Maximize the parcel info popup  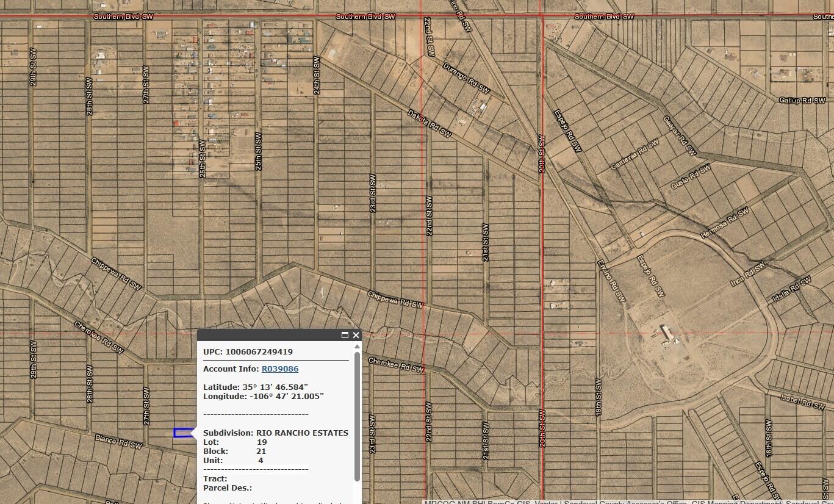pyautogui.click(x=345, y=335)
